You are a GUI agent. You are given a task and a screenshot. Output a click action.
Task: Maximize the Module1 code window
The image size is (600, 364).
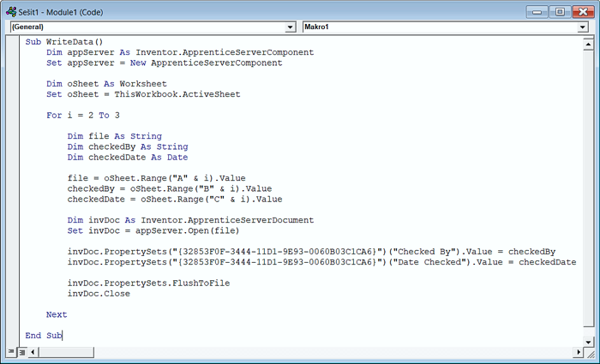[560, 9]
